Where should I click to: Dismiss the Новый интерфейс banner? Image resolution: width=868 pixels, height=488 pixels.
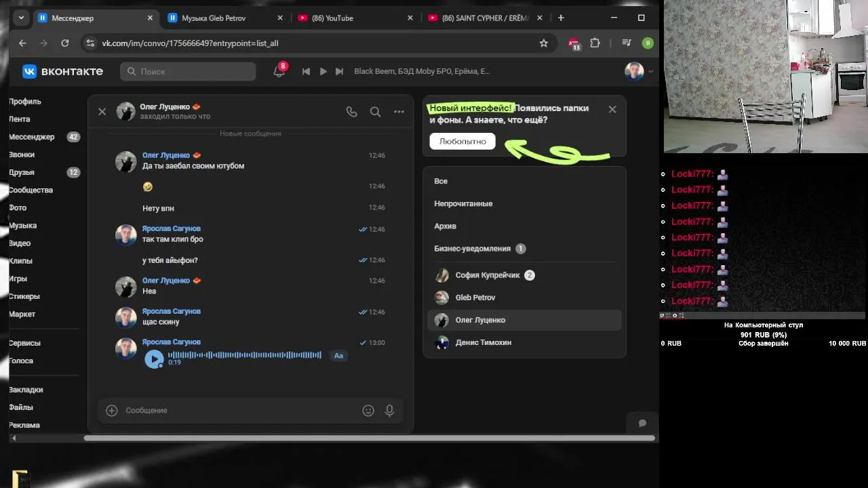tap(612, 109)
